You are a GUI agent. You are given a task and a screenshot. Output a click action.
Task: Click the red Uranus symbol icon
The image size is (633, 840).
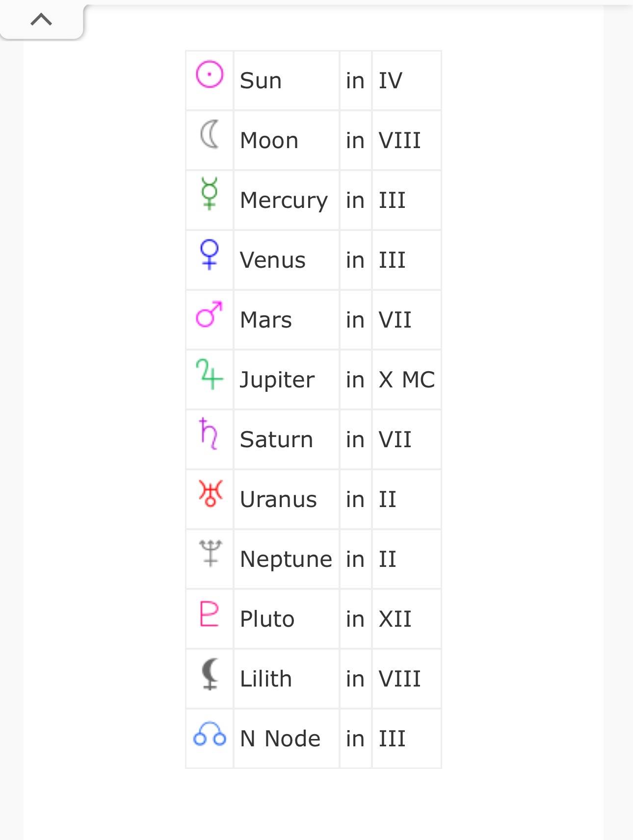pyautogui.click(x=210, y=493)
